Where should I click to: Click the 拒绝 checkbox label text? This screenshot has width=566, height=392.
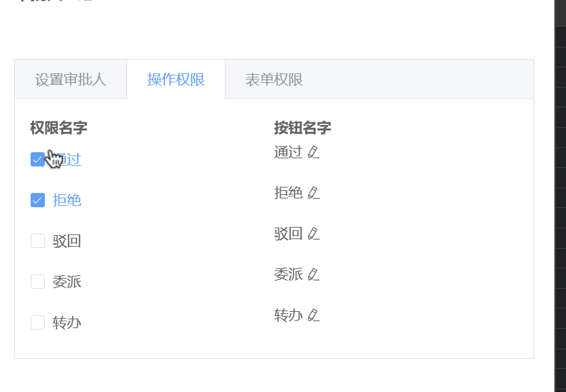coord(67,200)
